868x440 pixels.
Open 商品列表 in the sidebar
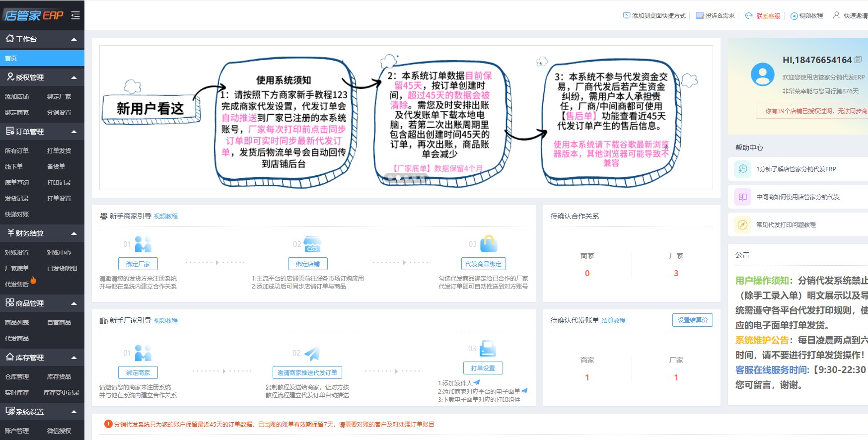(17, 322)
